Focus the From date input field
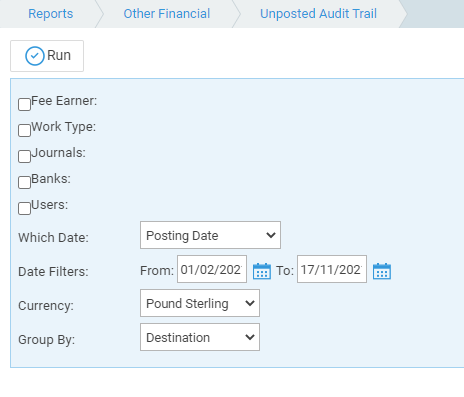This screenshot has height=397, width=464. click(x=212, y=269)
